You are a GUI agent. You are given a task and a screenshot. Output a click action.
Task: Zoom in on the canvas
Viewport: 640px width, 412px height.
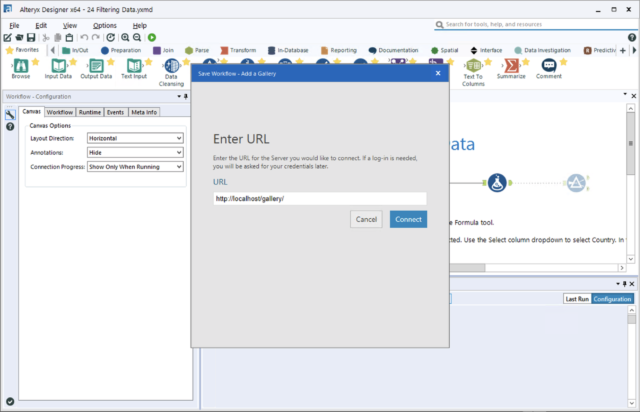point(125,38)
